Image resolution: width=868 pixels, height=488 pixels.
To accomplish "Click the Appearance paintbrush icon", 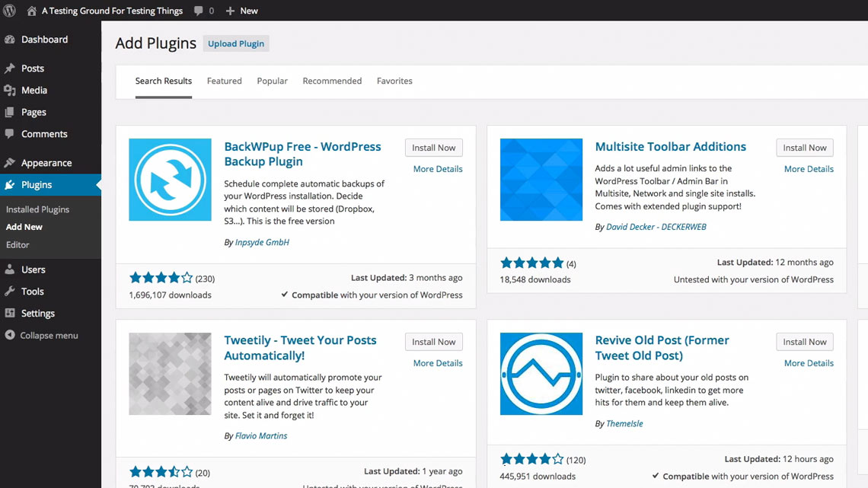I will (9, 163).
